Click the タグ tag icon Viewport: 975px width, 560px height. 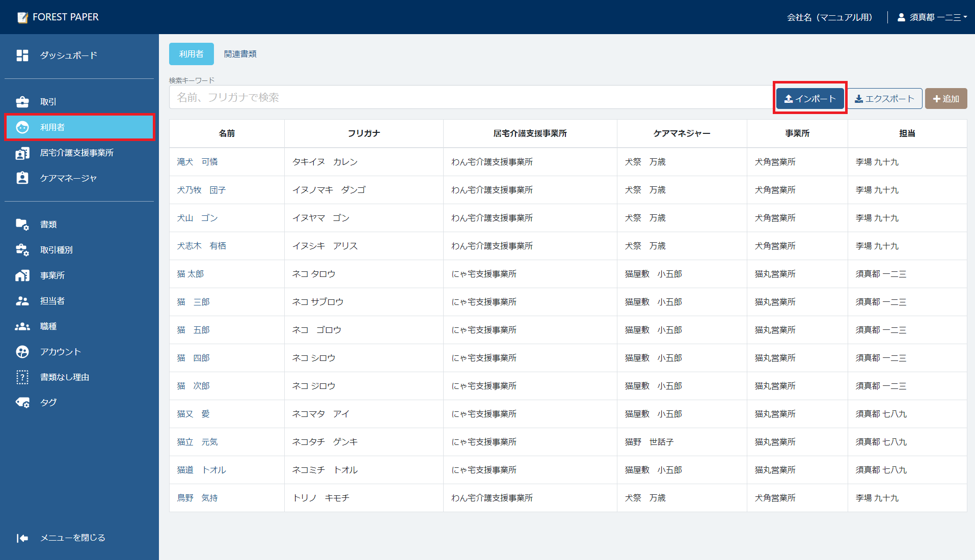22,403
